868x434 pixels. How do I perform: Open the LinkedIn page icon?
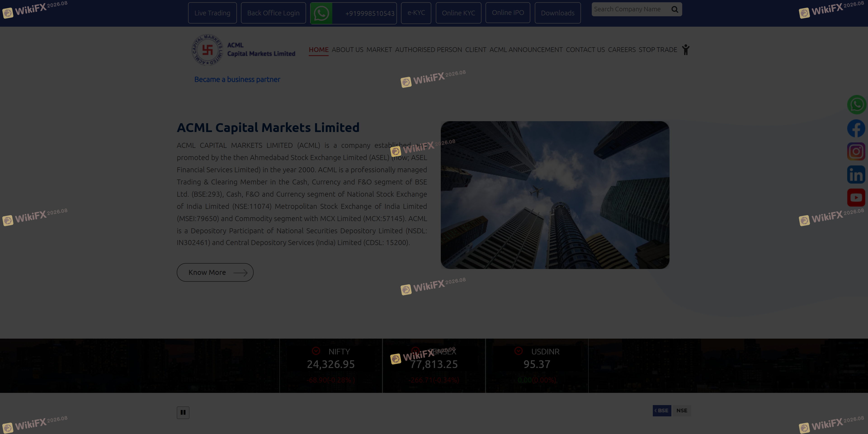click(856, 175)
